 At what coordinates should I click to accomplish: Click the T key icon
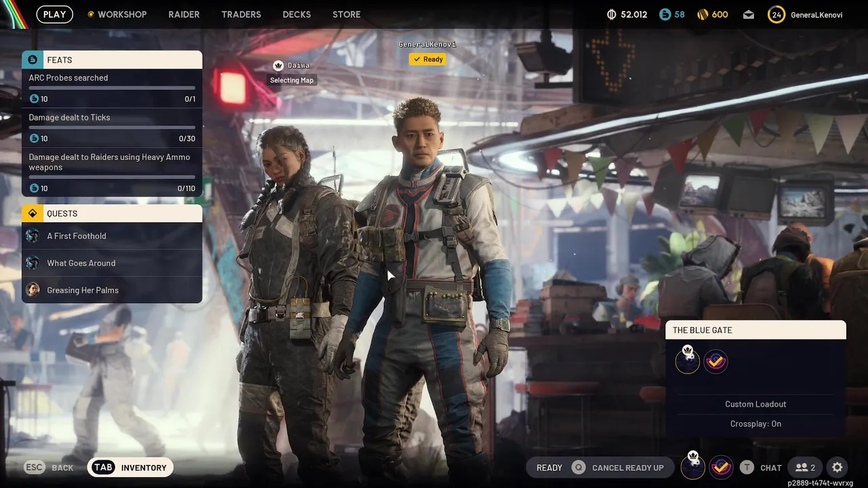click(747, 468)
